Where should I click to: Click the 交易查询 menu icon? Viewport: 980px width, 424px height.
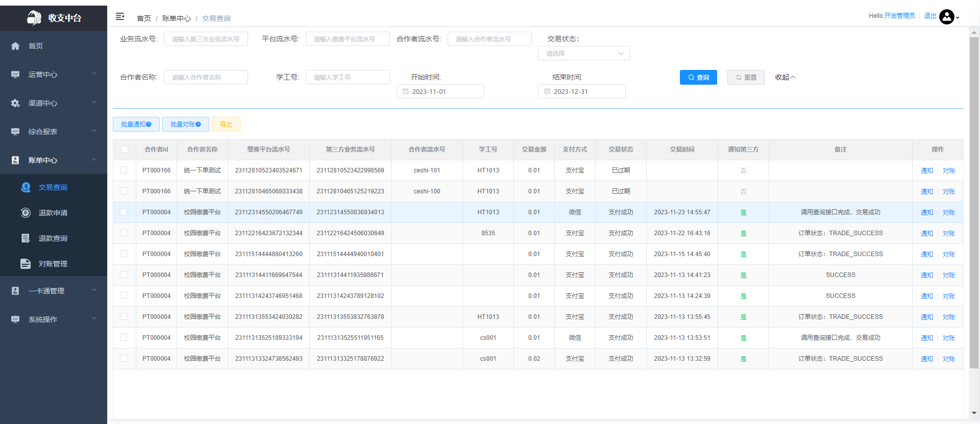tap(26, 187)
